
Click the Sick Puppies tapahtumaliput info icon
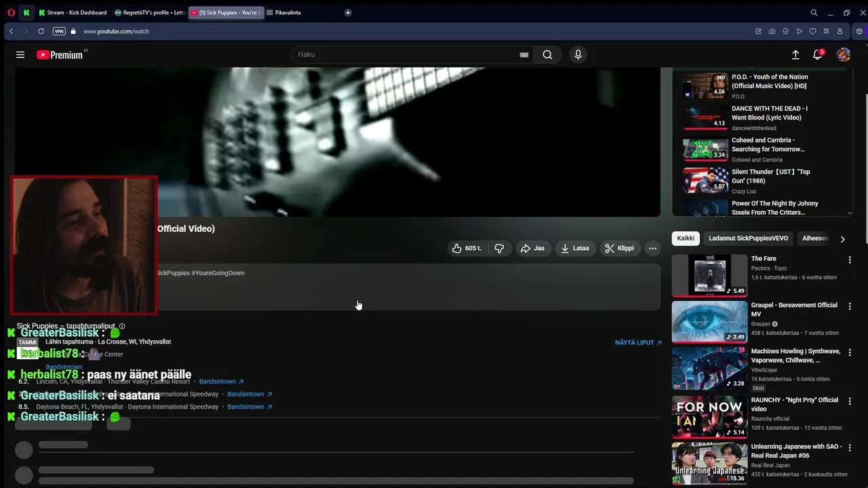click(x=122, y=326)
